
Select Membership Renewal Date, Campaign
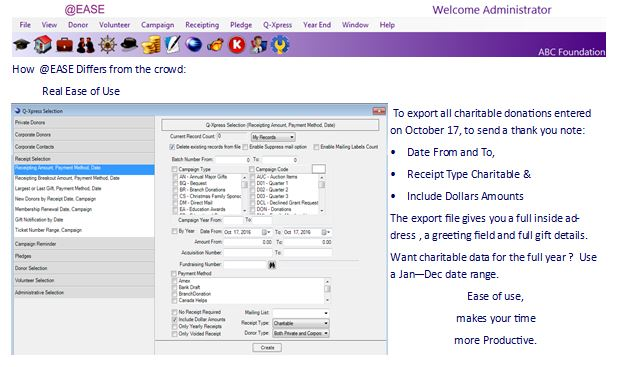53,209
